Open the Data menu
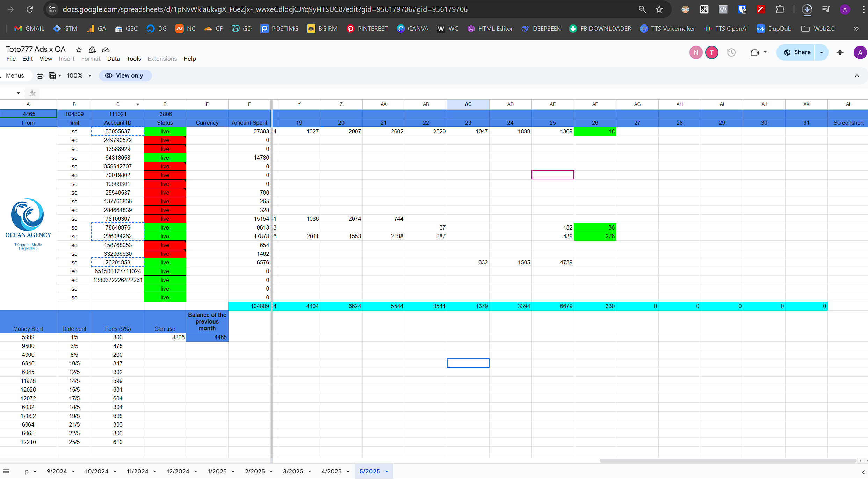 coord(113,59)
